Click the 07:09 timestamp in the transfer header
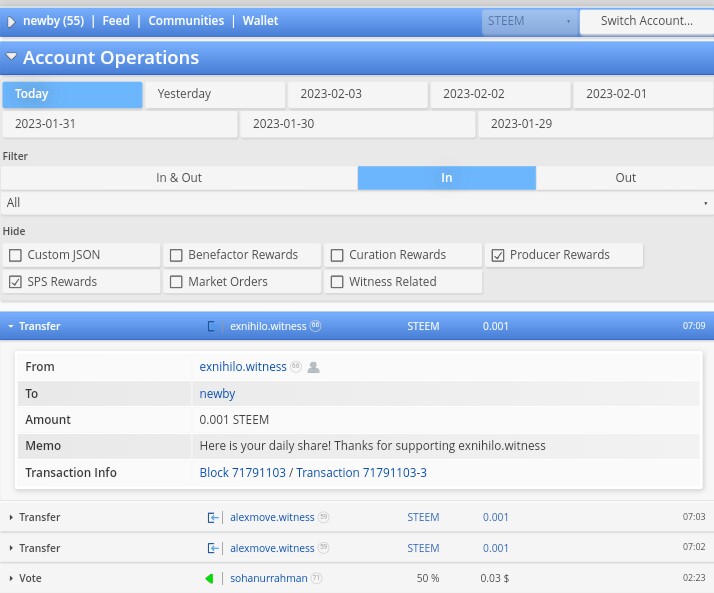 (694, 326)
